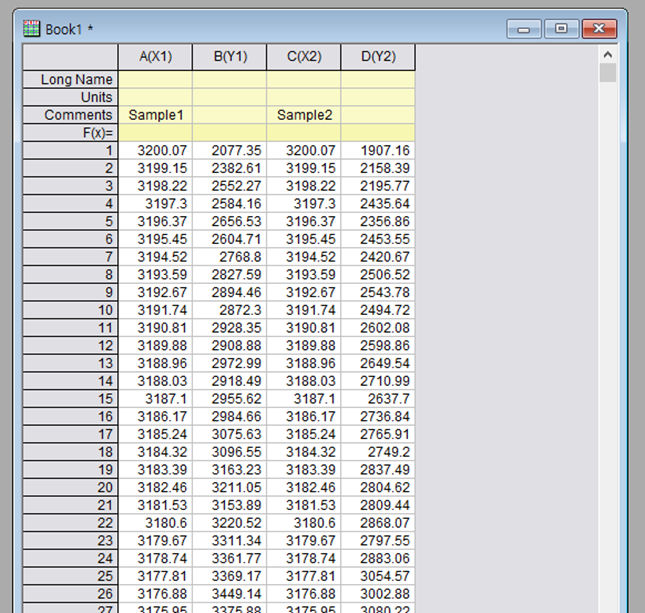Click the Long Name cell of column A
Viewport: 645px width, 613px height.
(155, 79)
